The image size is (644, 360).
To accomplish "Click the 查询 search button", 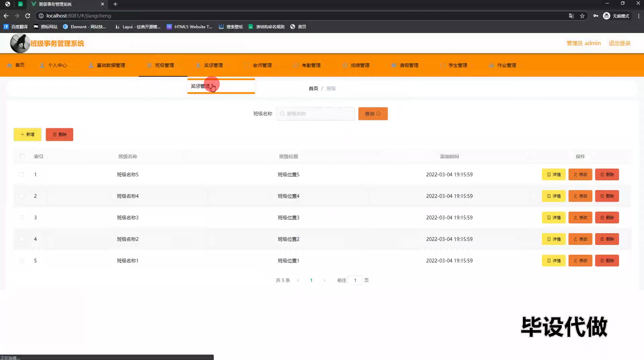I will 373,114.
